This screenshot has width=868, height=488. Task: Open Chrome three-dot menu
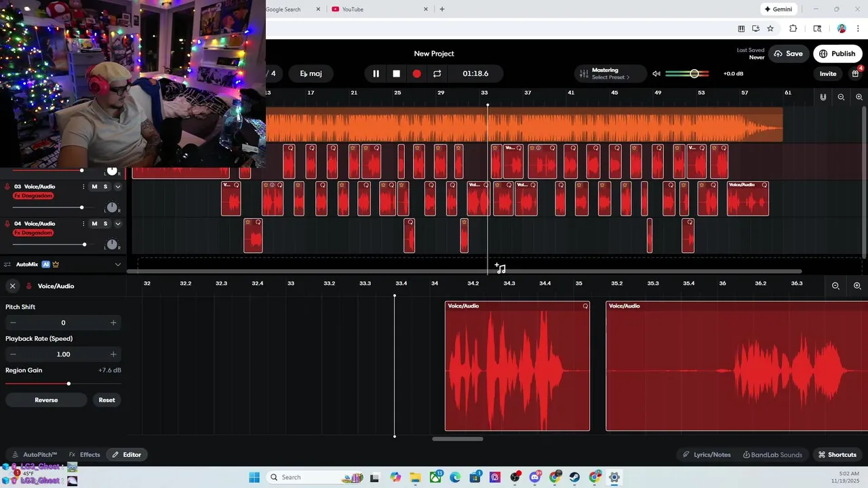(858, 28)
